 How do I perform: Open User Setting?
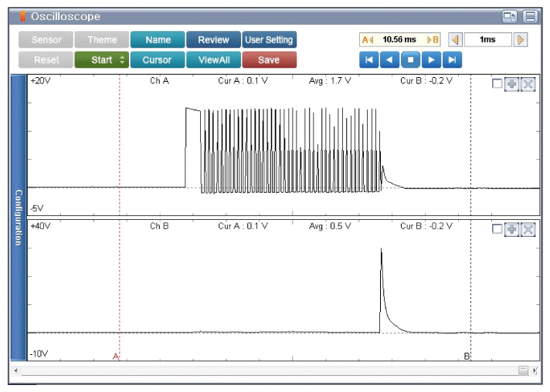[269, 40]
